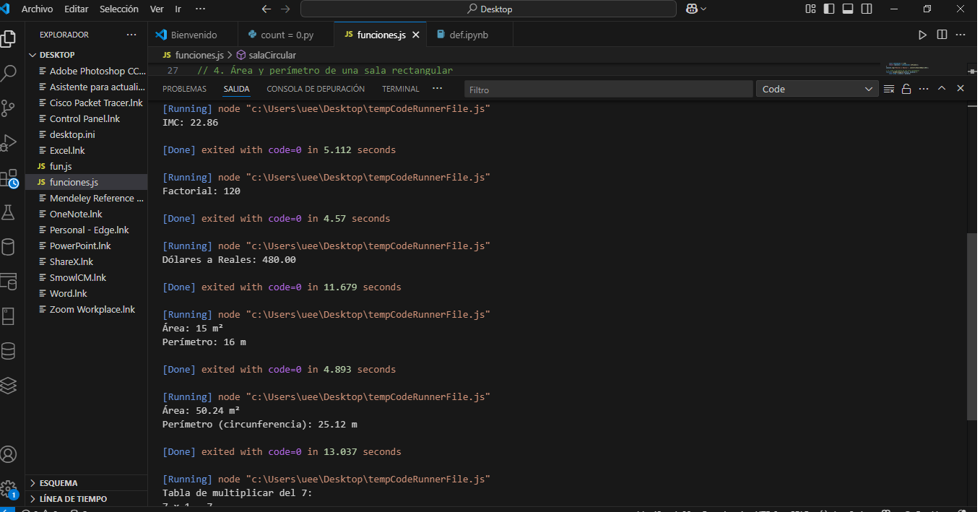The height and width of the screenshot is (512, 980).
Task: Open funciones.js in the explorer
Action: [x=86, y=182]
